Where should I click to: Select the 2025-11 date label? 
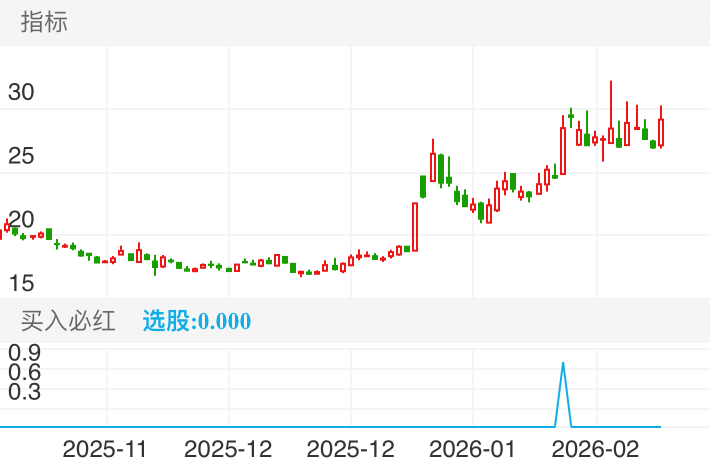click(104, 449)
